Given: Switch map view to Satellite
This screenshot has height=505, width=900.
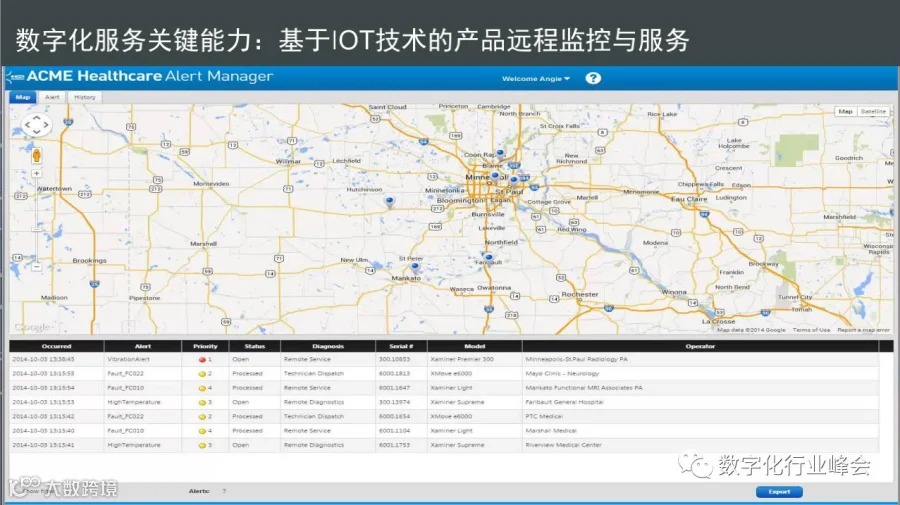Looking at the screenshot, I should click(873, 111).
